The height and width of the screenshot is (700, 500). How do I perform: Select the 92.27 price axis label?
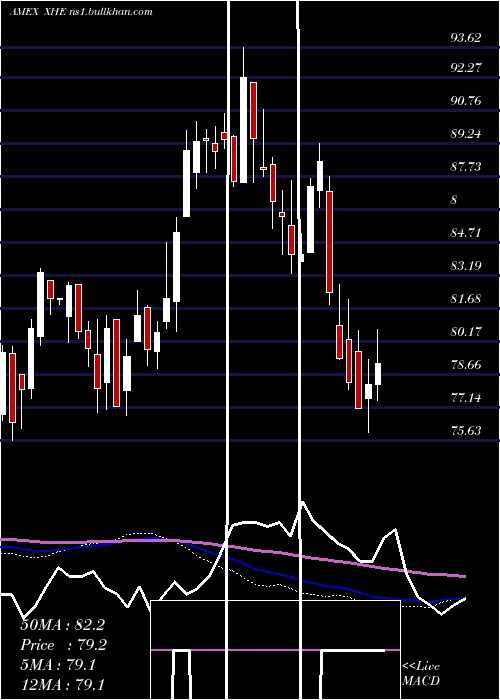pyautogui.click(x=466, y=68)
